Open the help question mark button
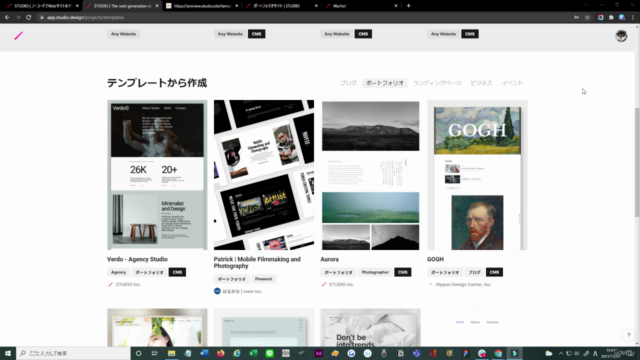 pos(628,335)
